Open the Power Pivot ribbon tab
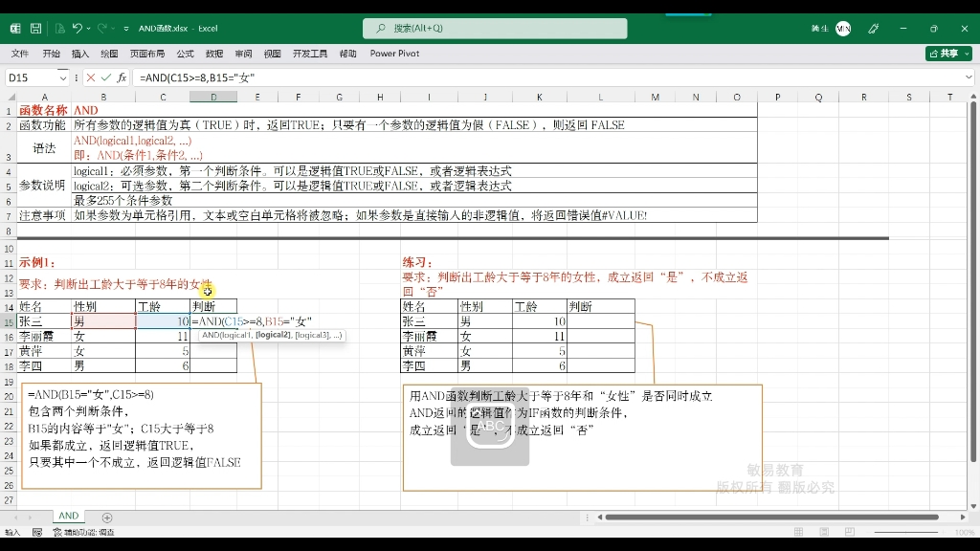Image resolution: width=980 pixels, height=551 pixels. coord(393,54)
